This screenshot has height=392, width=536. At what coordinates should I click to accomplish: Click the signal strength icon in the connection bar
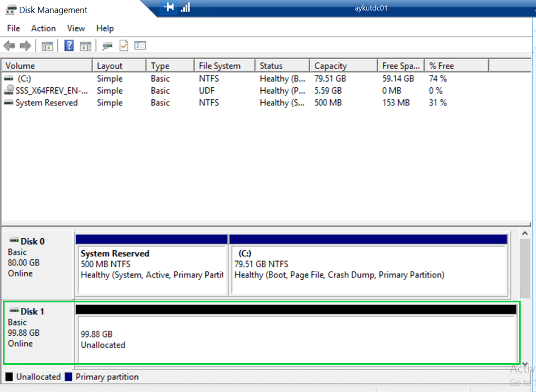click(x=185, y=7)
